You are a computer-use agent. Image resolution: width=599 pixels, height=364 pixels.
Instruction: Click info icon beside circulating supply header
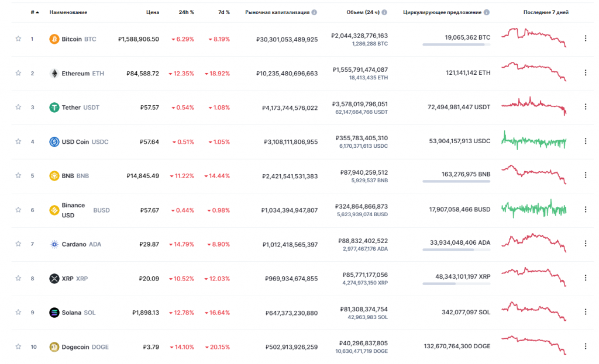pos(487,12)
